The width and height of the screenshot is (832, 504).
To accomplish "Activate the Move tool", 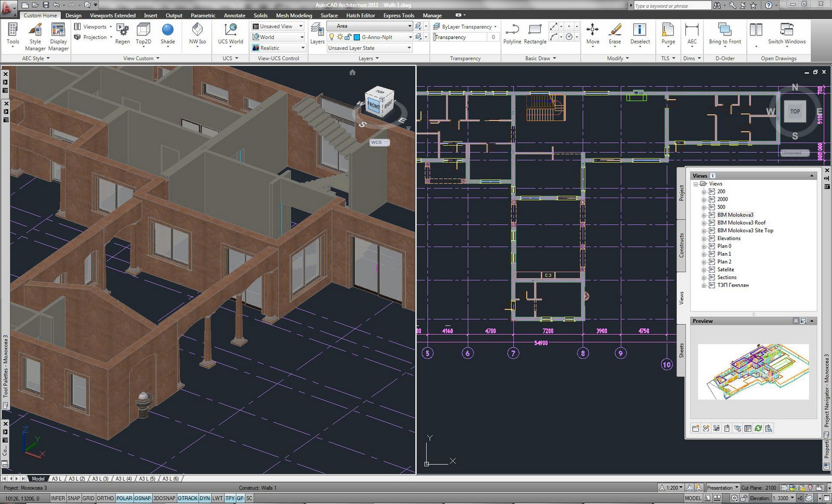I will point(593,34).
